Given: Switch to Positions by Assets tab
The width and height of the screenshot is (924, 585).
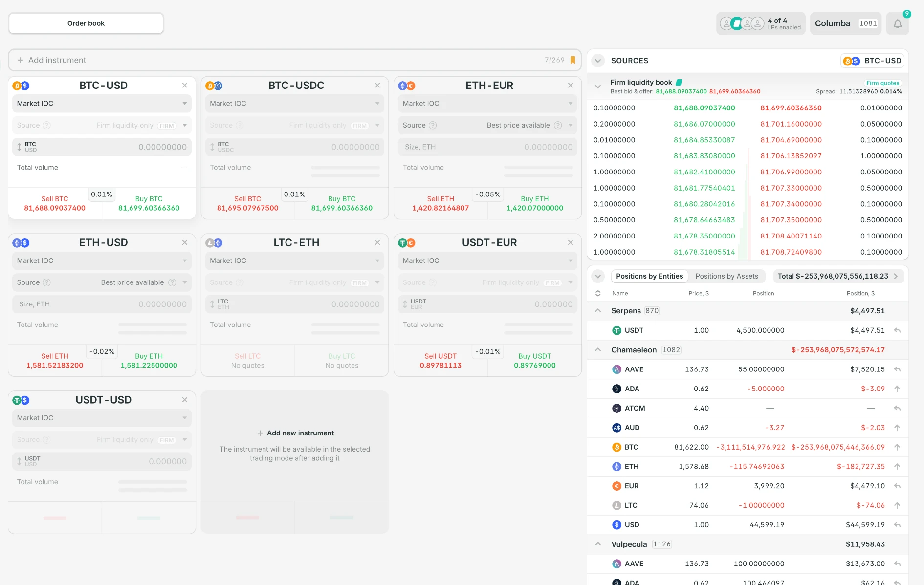Looking at the screenshot, I should [x=726, y=276].
